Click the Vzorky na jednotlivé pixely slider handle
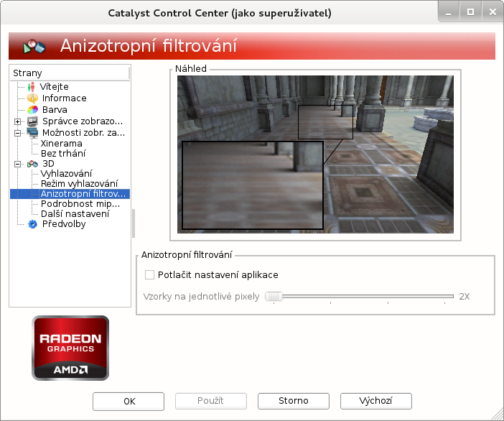The width and height of the screenshot is (504, 421). (x=274, y=297)
